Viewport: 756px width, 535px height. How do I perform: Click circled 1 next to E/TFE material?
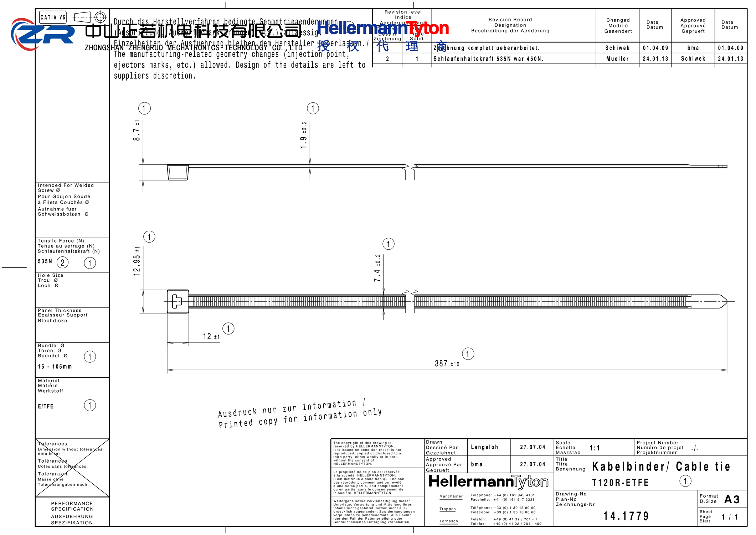(x=90, y=405)
